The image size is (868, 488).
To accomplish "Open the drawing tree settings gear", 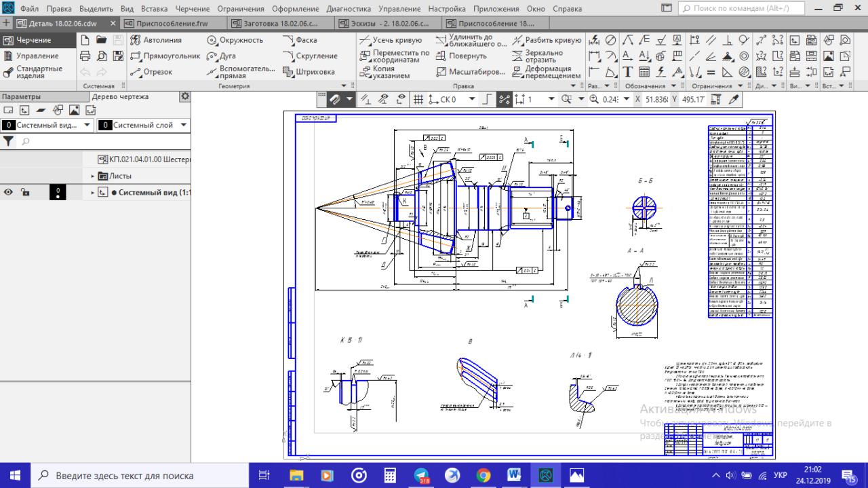I will [184, 97].
